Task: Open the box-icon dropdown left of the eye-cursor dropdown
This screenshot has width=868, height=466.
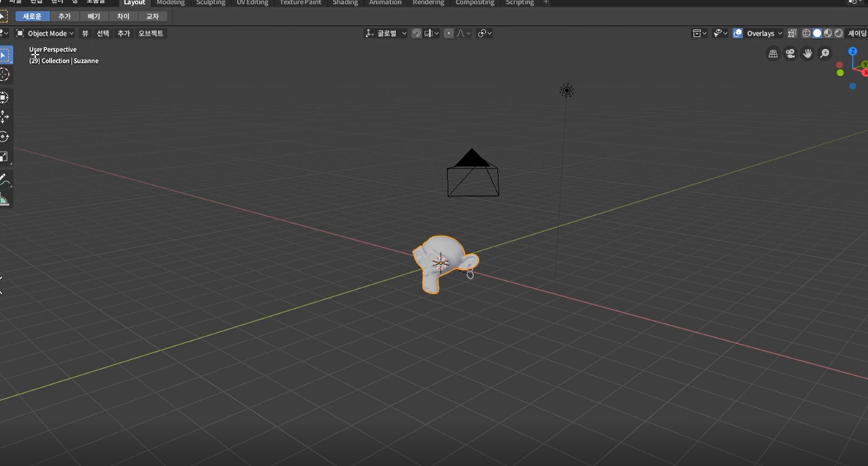Action: (x=700, y=33)
